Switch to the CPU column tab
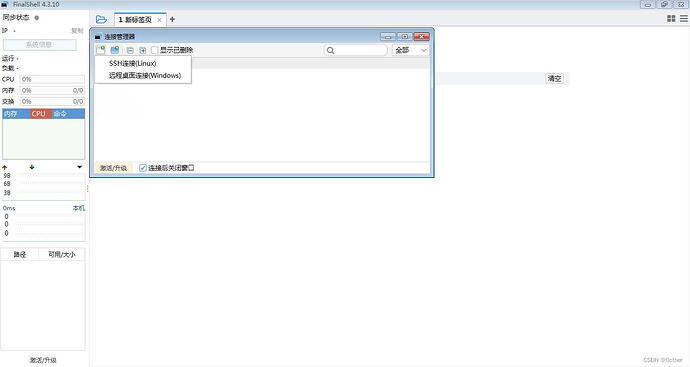This screenshot has width=690, height=367. (38, 114)
